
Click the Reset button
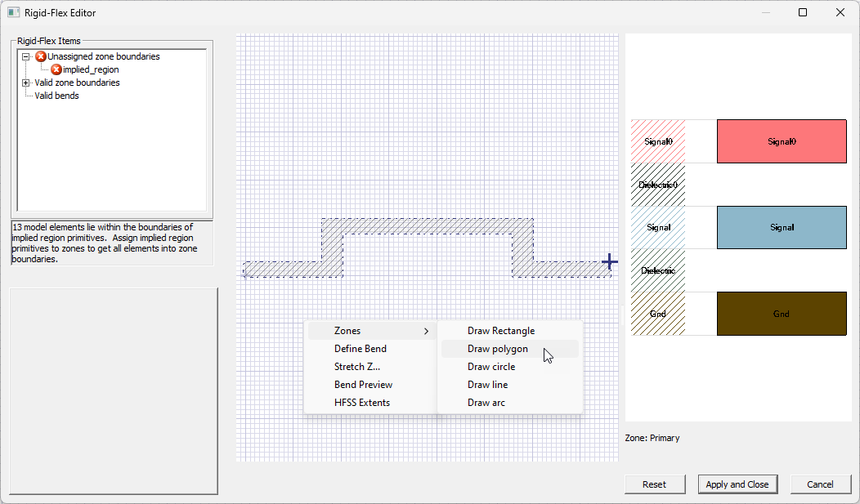pyautogui.click(x=654, y=484)
